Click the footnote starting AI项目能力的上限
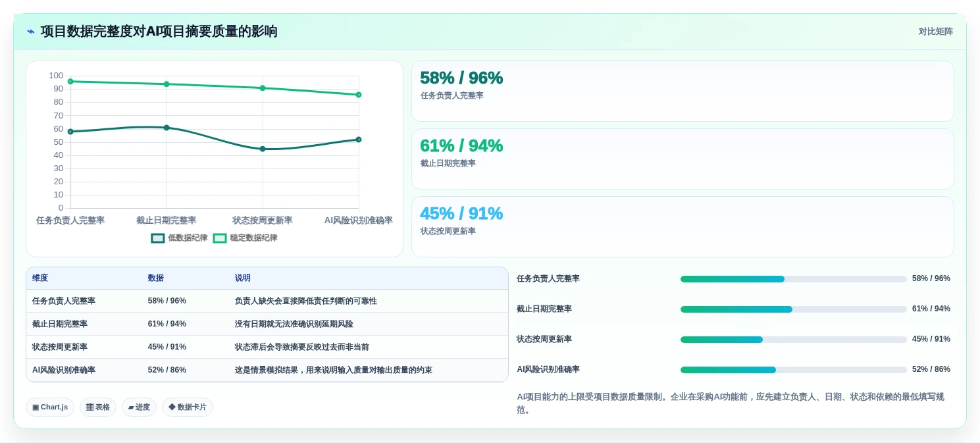980x443 pixels. [x=731, y=403]
